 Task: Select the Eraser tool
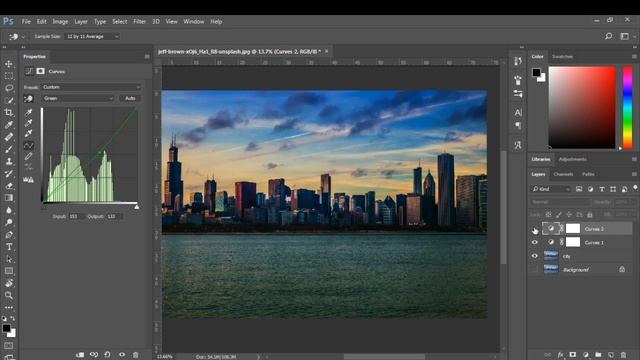coord(9,186)
